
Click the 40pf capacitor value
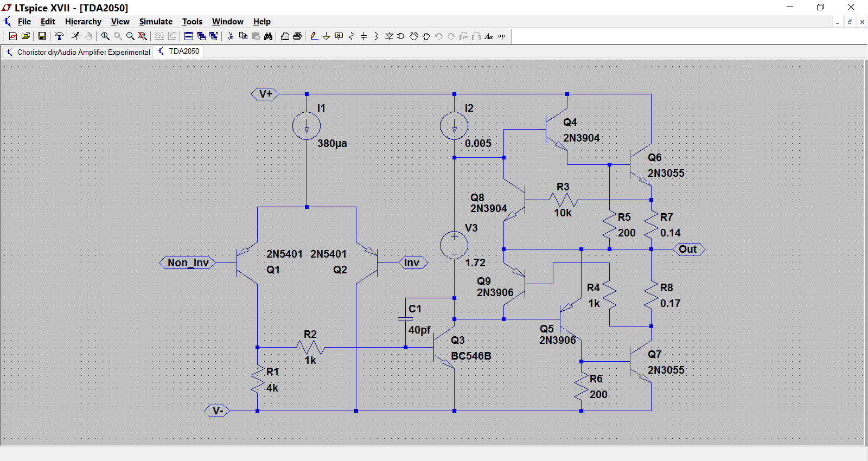[x=419, y=330]
